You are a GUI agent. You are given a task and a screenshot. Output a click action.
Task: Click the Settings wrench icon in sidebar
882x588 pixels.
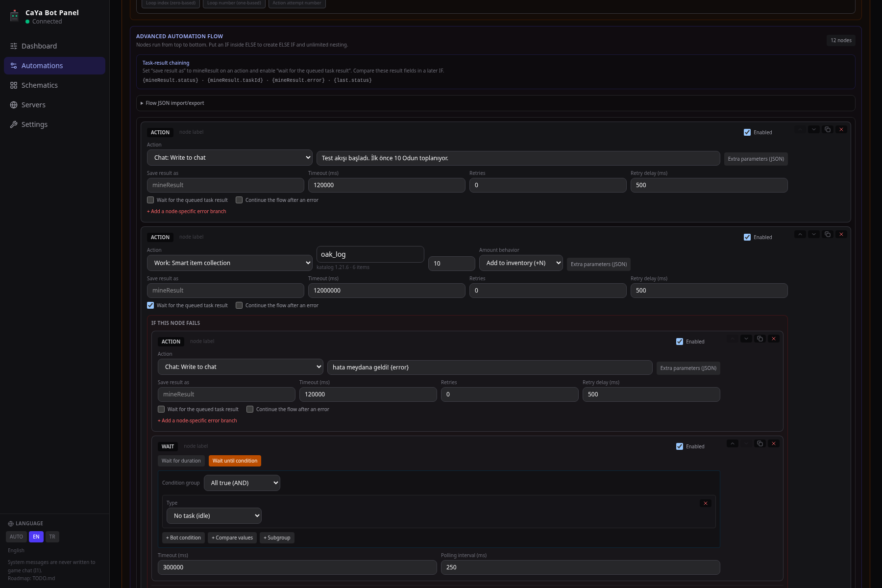(x=14, y=124)
